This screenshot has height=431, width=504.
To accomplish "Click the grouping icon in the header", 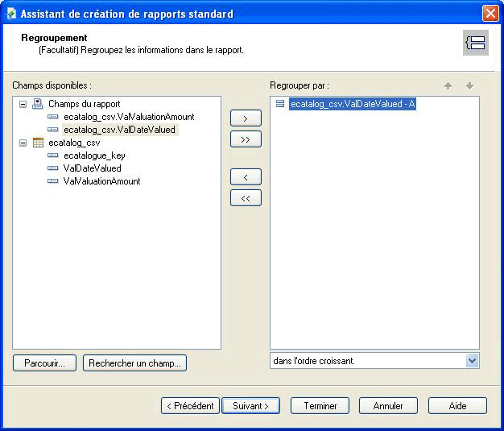I will [x=475, y=44].
